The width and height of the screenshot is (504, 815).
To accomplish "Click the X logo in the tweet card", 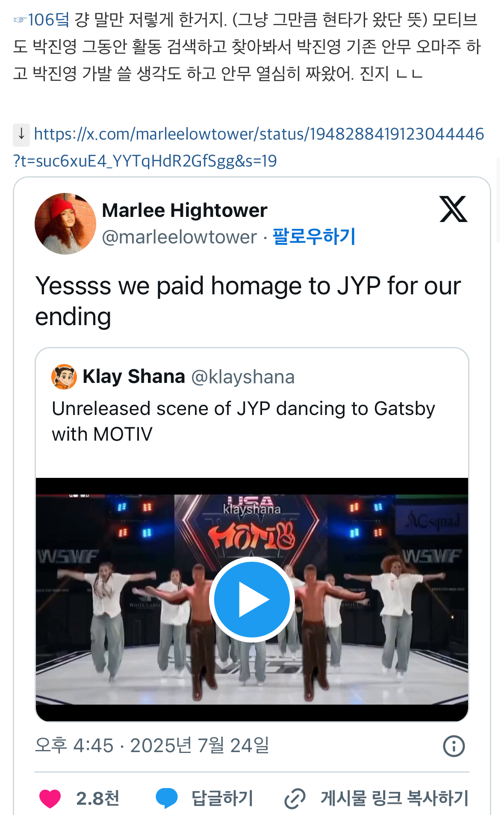I will pyautogui.click(x=453, y=209).
